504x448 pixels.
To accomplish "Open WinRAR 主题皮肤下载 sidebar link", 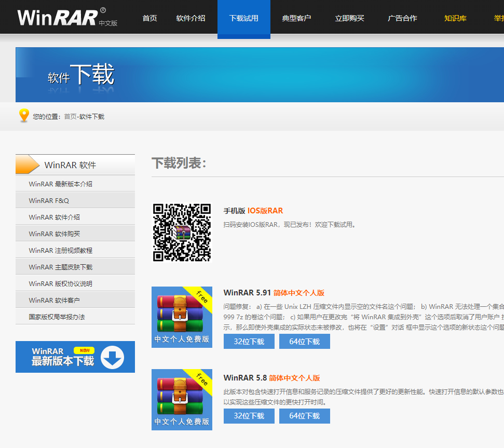I will [61, 267].
